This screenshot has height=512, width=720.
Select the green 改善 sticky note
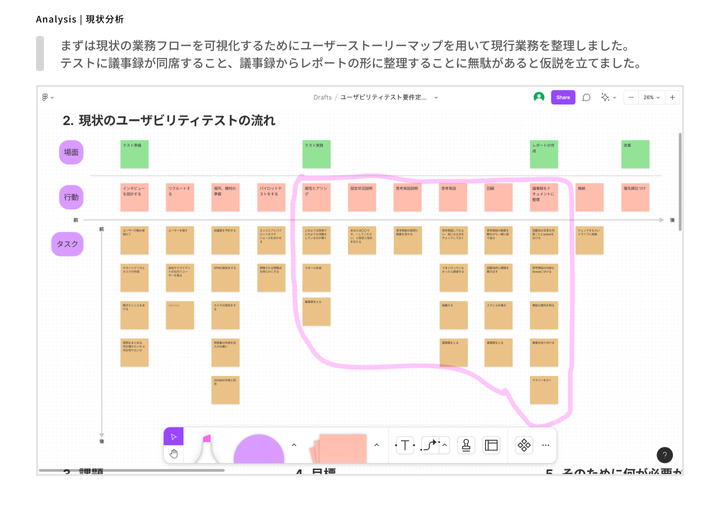pos(636,154)
